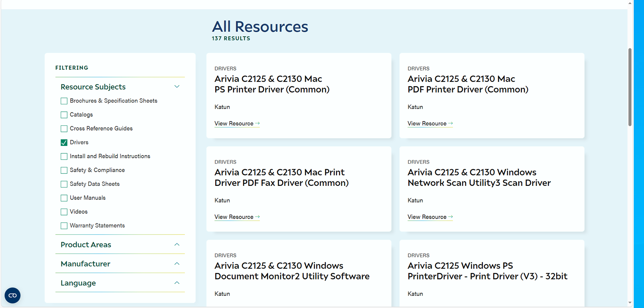Enable Install and Rebuild Instructions filter
The height and width of the screenshot is (308, 644).
pos(64,156)
